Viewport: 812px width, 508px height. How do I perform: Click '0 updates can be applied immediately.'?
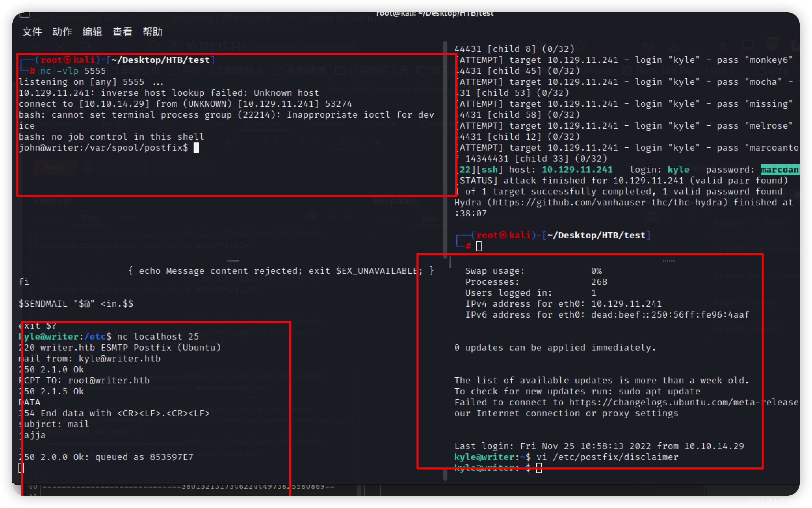coord(555,347)
